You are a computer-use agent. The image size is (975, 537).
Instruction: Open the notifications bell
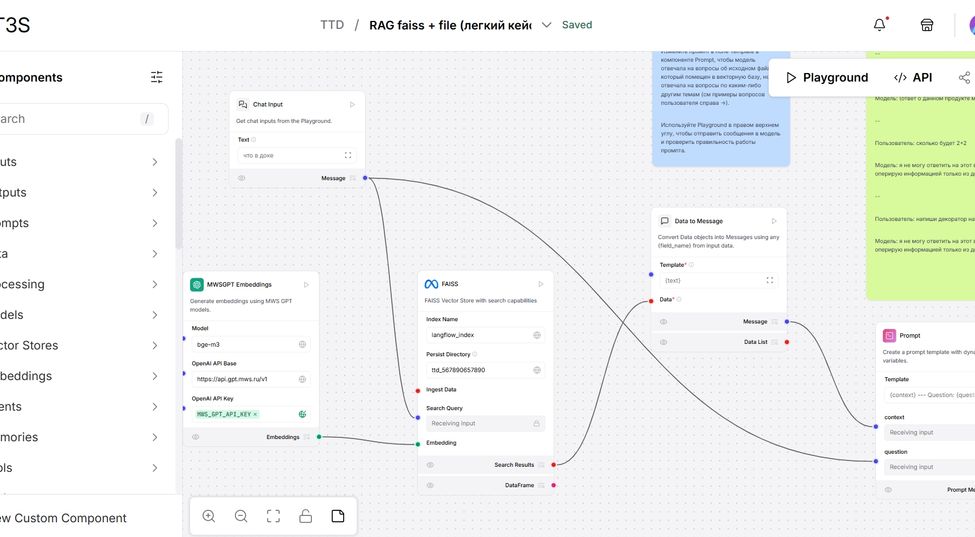pyautogui.click(x=879, y=25)
